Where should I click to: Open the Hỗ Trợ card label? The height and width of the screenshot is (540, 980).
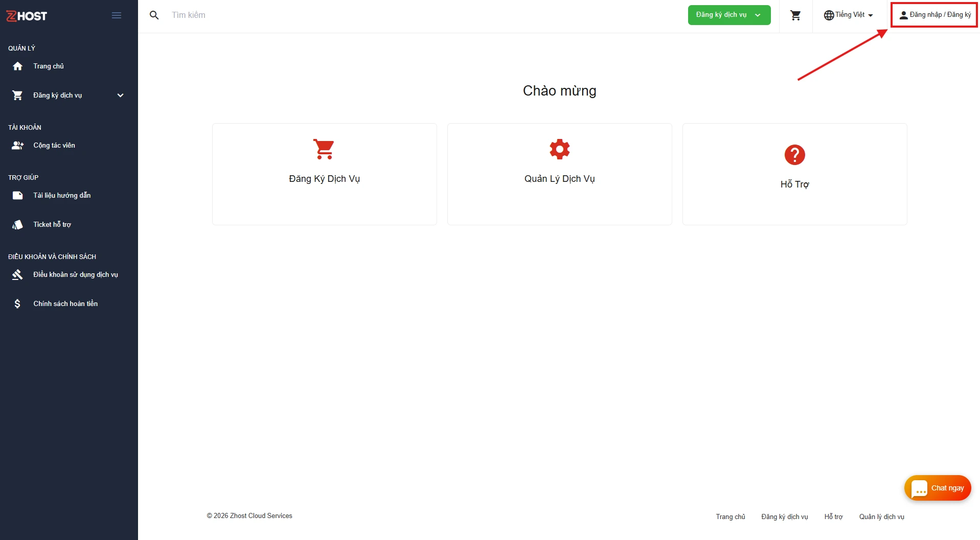click(x=794, y=184)
